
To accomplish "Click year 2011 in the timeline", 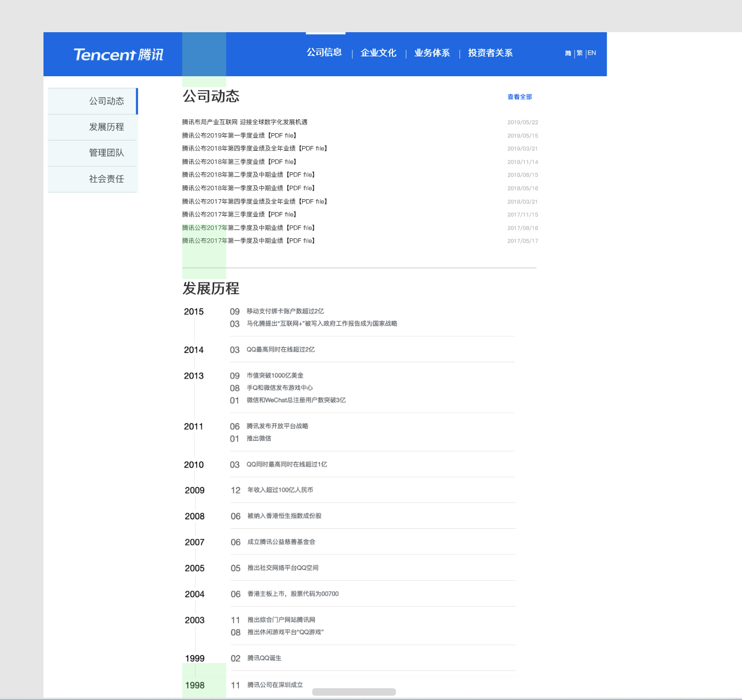I will point(194,427).
